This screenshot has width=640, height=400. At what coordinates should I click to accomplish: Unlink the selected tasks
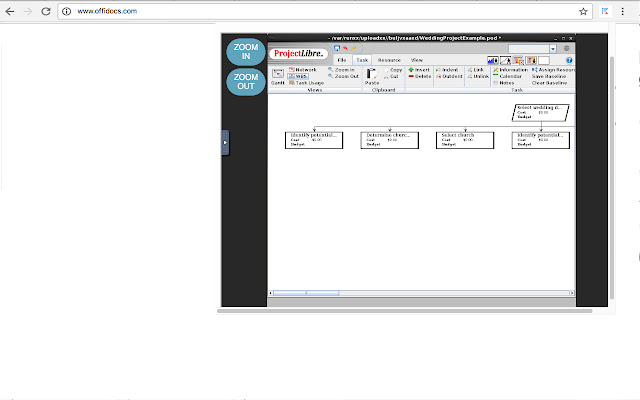pyautogui.click(x=478, y=76)
